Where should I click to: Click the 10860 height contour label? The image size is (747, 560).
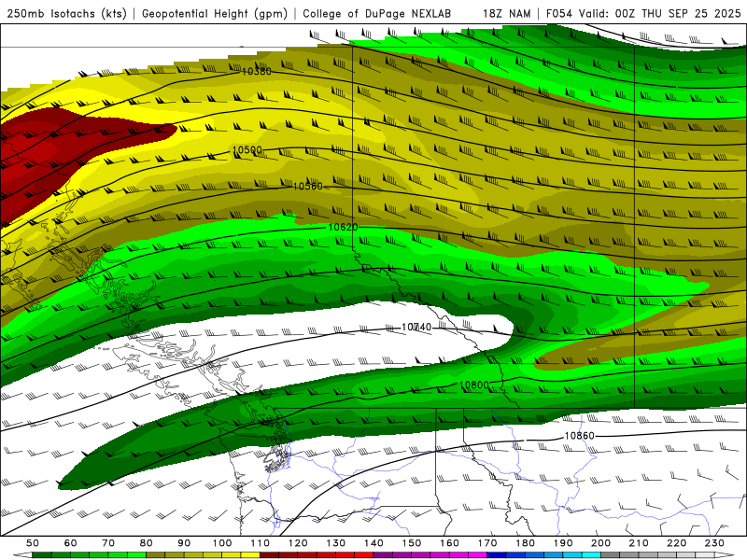coord(579,436)
